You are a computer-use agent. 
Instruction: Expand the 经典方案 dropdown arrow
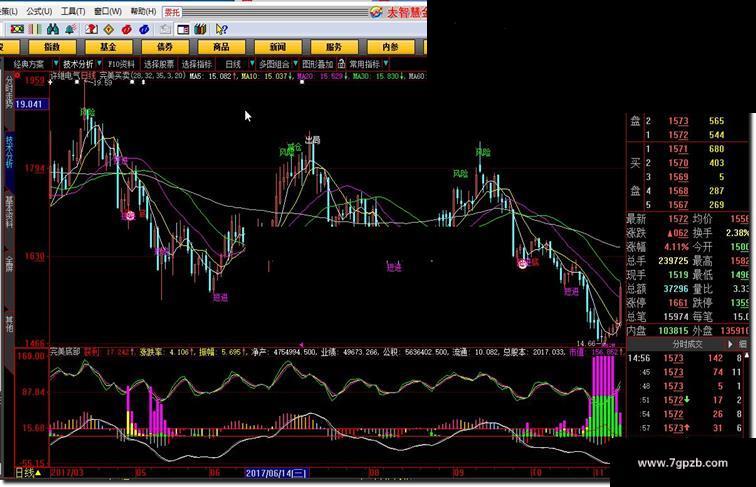(x=56, y=64)
